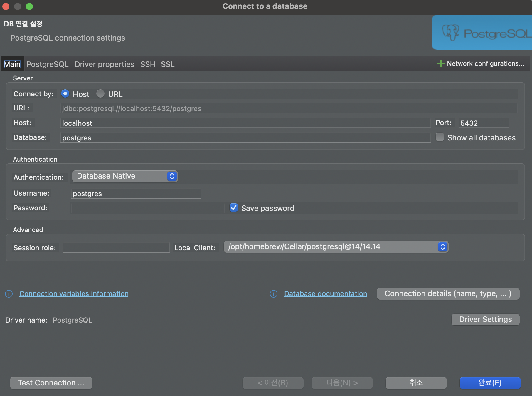Open the SSH tab
The height and width of the screenshot is (396, 532).
coord(148,64)
